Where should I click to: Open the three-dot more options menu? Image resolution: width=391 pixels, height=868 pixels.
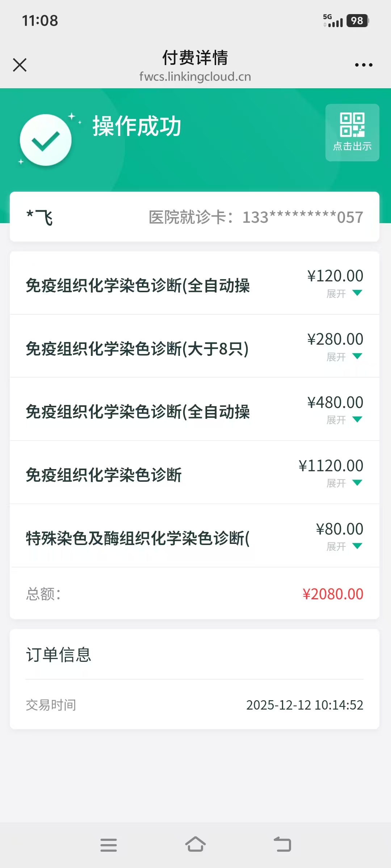point(363,65)
